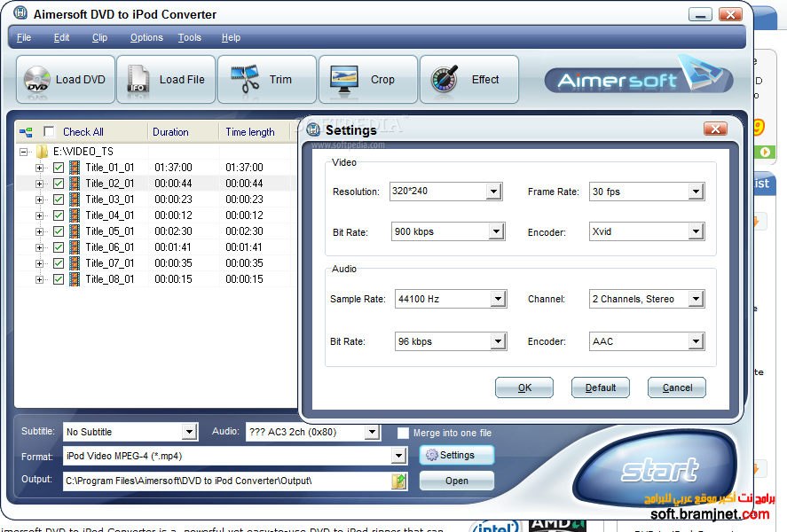This screenshot has height=532, width=787.
Task: Open the Frame Rate dropdown
Action: (696, 192)
